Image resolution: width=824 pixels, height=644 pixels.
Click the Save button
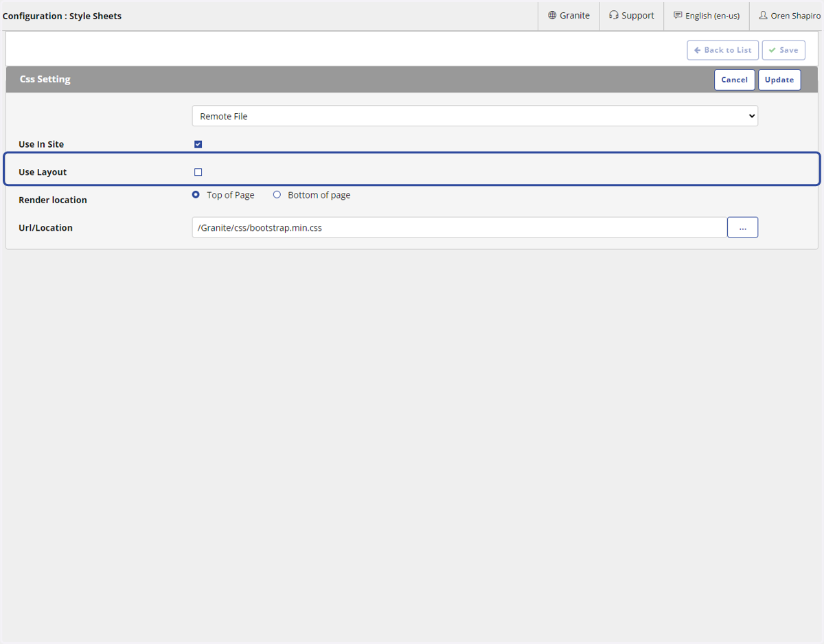783,50
